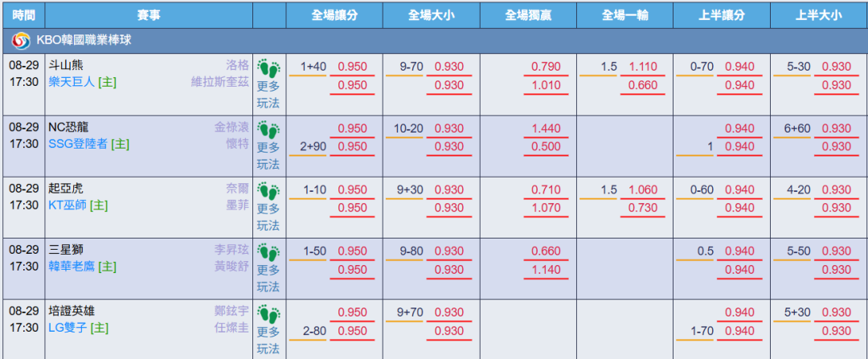Open footprint icon for NC恐龍 match

269,131
